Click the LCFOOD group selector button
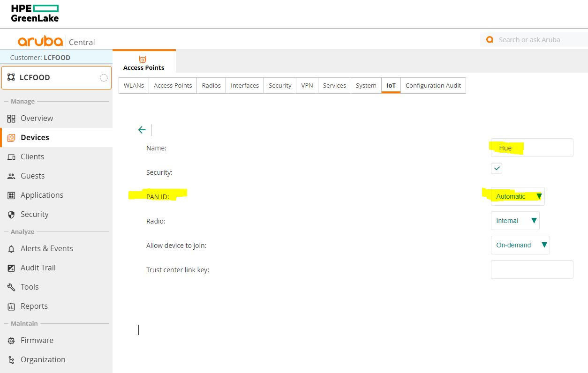This screenshot has height=373, width=588. [x=56, y=78]
